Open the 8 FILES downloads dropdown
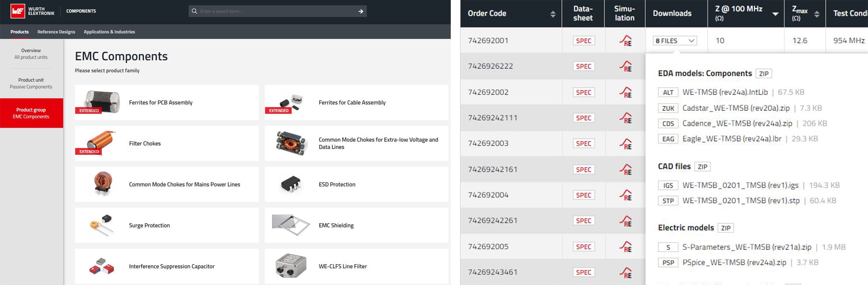 point(674,41)
